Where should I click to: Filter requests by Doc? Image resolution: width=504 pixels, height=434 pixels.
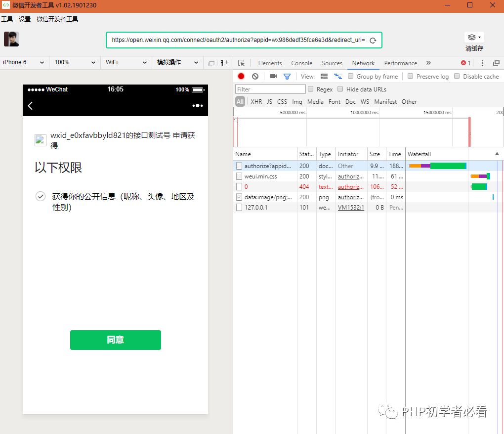[350, 102]
